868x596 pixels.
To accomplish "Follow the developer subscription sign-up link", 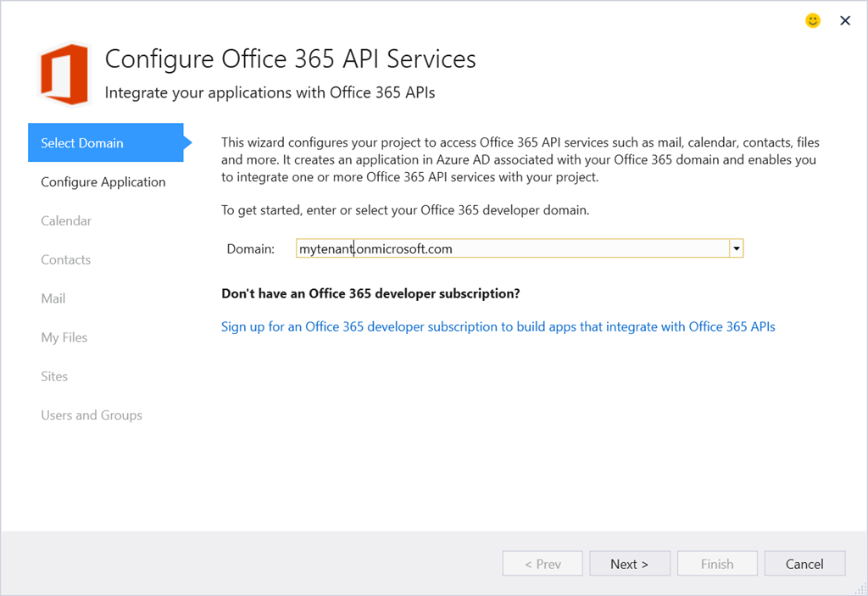I will point(498,326).
